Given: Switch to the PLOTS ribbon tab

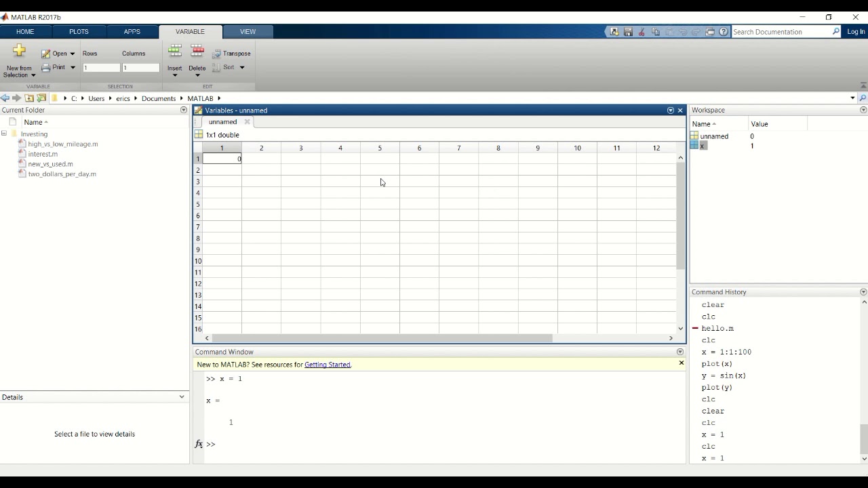Looking at the screenshot, I should click(x=79, y=32).
